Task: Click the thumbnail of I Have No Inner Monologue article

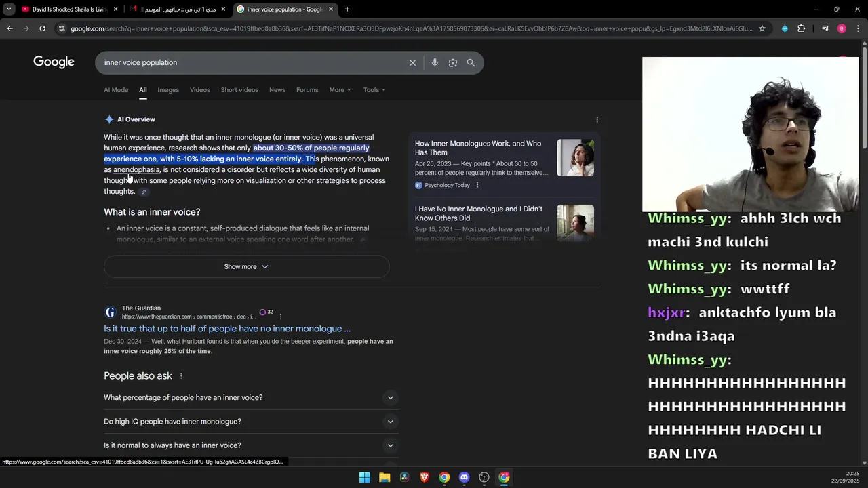Action: [x=575, y=223]
